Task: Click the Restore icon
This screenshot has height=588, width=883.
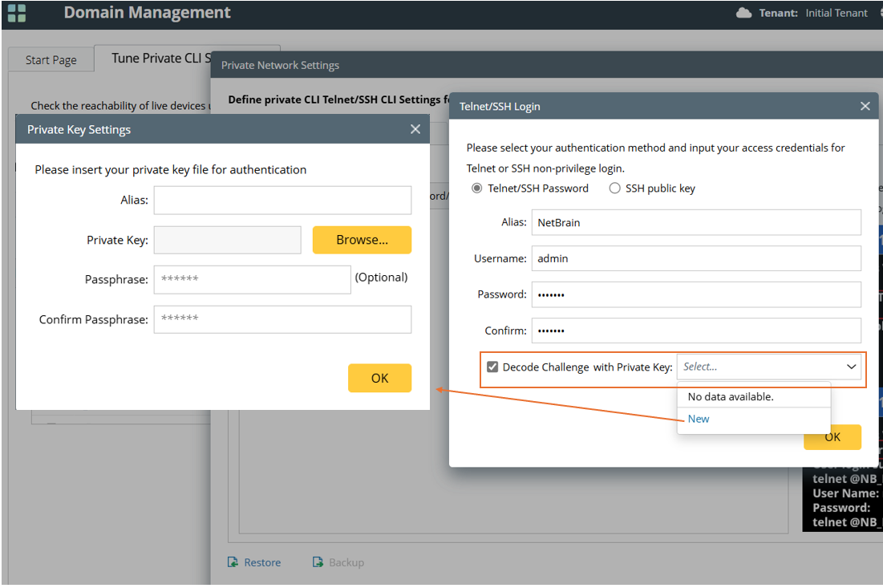Action: (233, 562)
